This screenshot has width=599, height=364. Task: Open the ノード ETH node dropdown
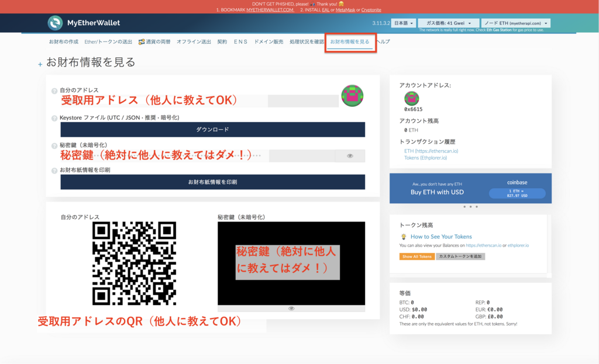[x=516, y=23]
